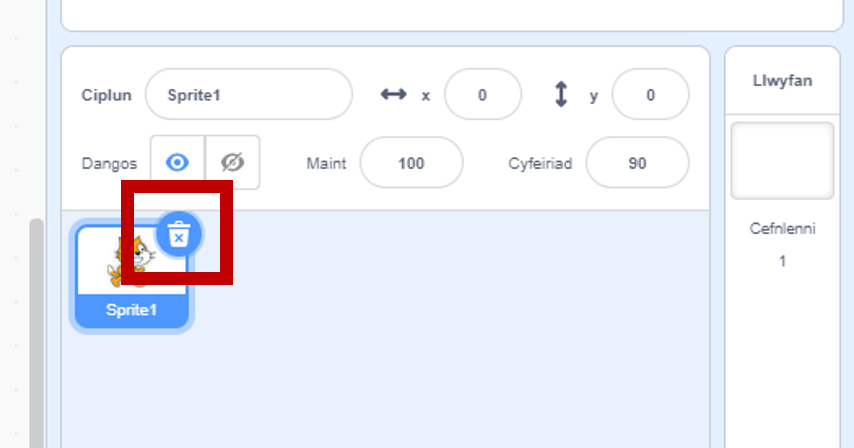Screen dimensions: 854x448
Task: Show the sprite using the eye icon
Action: [178, 162]
